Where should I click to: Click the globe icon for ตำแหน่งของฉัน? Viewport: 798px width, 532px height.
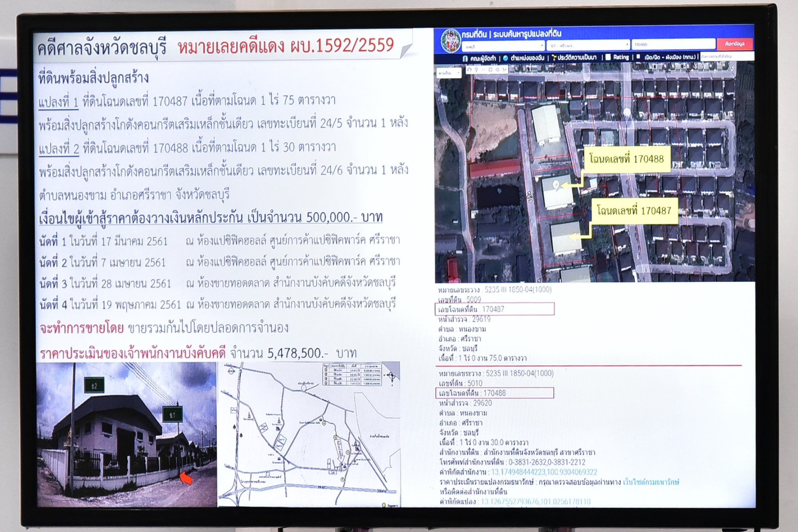[505, 58]
